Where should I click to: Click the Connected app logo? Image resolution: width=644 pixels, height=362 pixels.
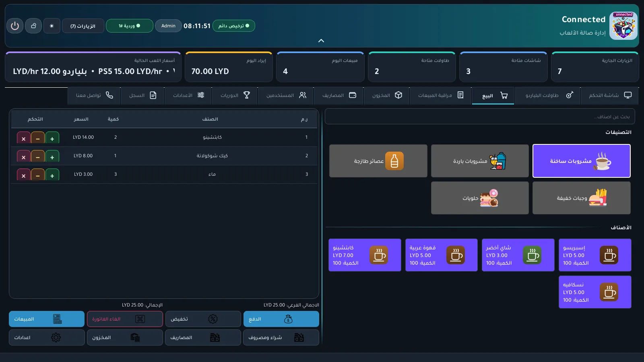tap(623, 26)
